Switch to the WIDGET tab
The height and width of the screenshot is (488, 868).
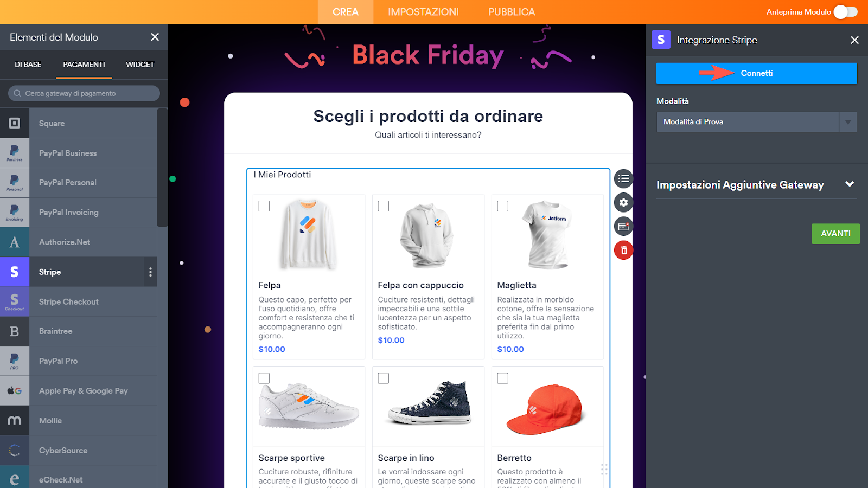pyautogui.click(x=140, y=65)
